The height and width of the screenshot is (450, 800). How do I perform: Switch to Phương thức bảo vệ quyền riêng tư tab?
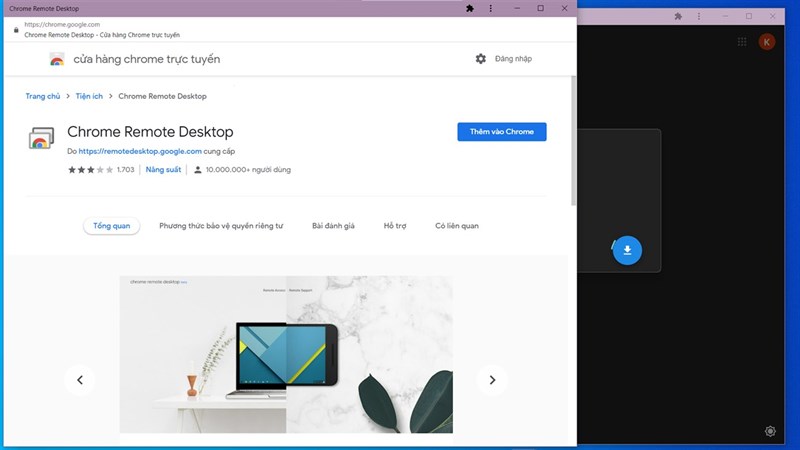(221, 226)
